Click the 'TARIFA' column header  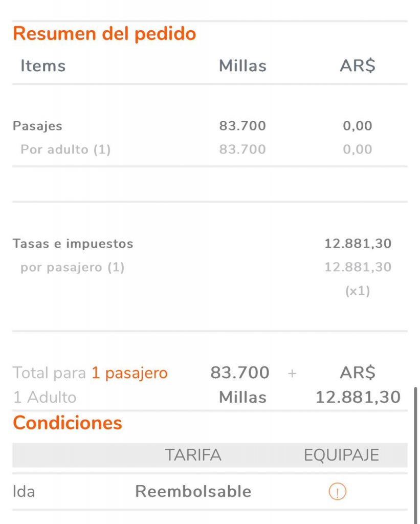pyautogui.click(x=193, y=455)
